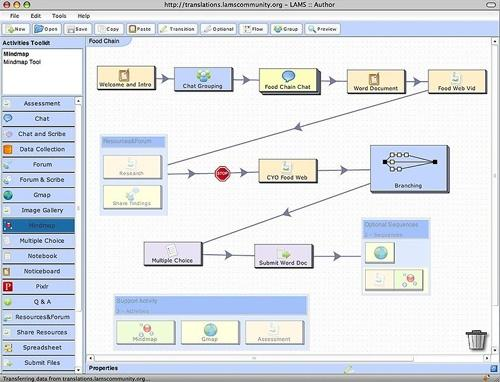This screenshot has height=382, width=500.
Task: Open the File menu
Action: [15, 16]
